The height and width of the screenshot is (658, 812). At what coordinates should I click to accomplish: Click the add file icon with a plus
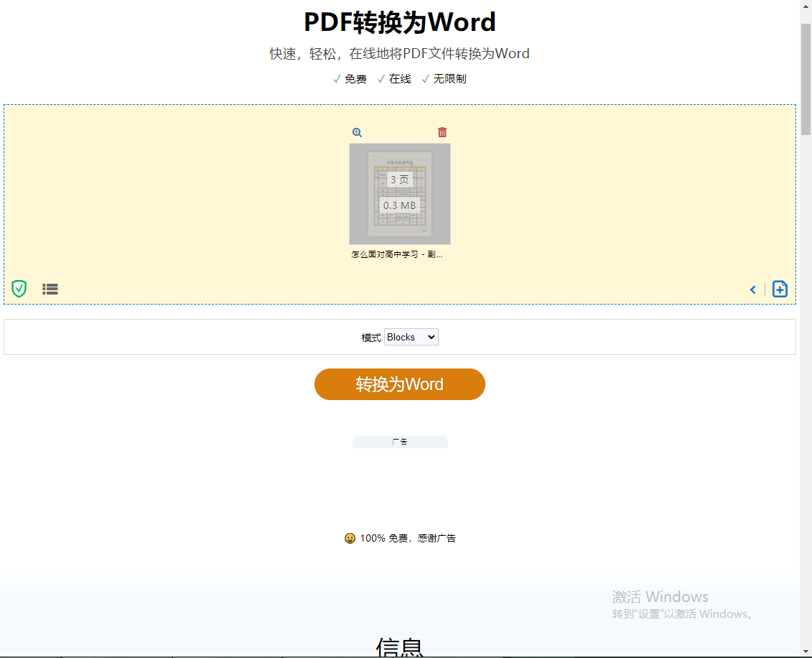point(780,289)
